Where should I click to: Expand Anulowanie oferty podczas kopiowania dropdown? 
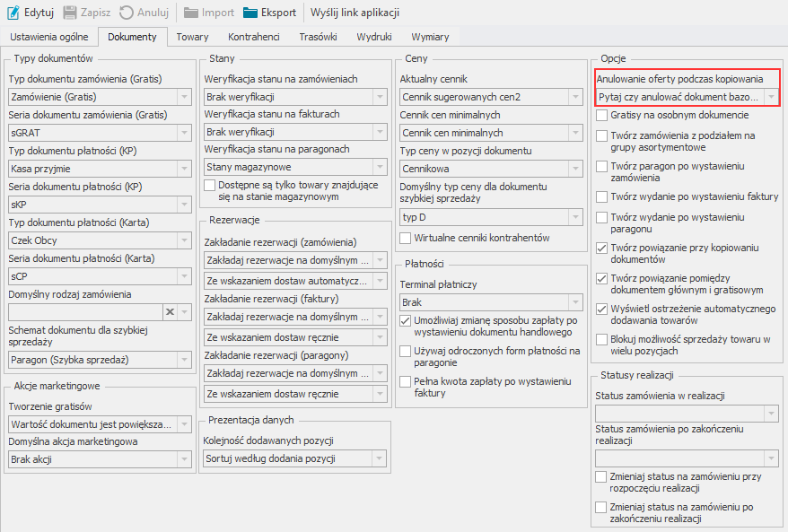770,96
